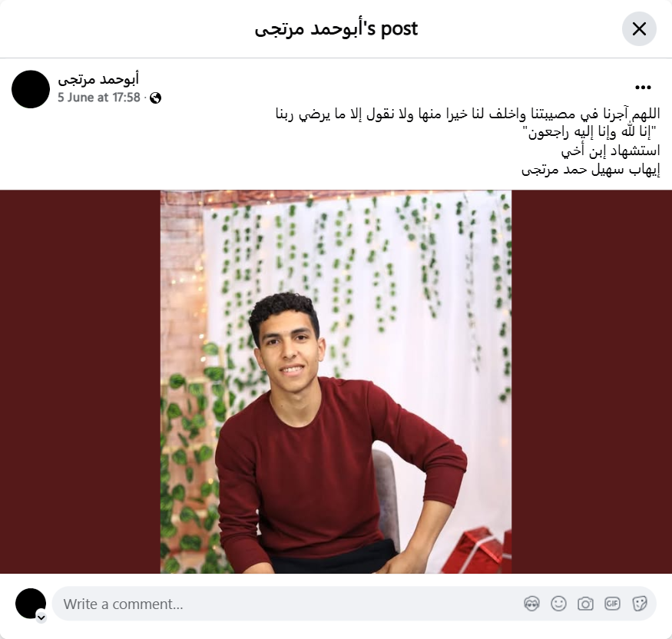Close the post dialog
672x639 pixels.
click(639, 28)
